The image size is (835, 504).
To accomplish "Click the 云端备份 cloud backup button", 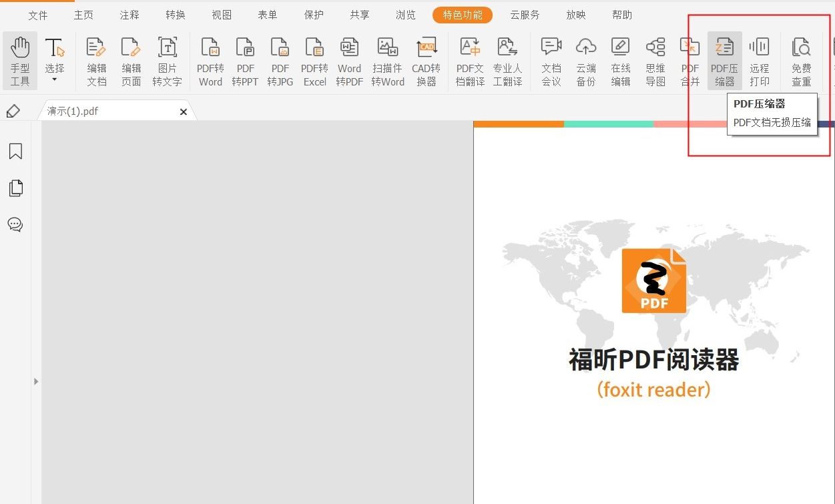I will (x=585, y=60).
